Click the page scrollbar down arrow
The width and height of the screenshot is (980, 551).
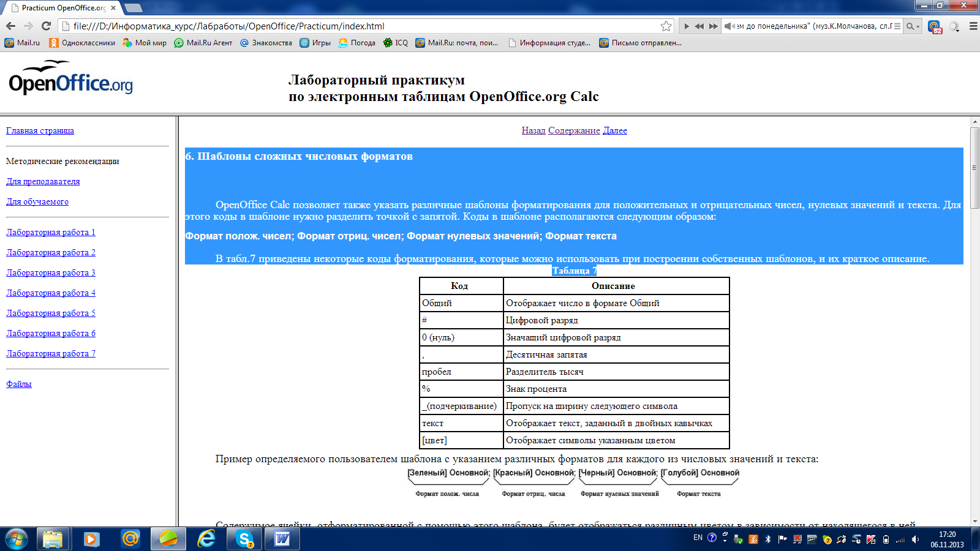pos(974,521)
